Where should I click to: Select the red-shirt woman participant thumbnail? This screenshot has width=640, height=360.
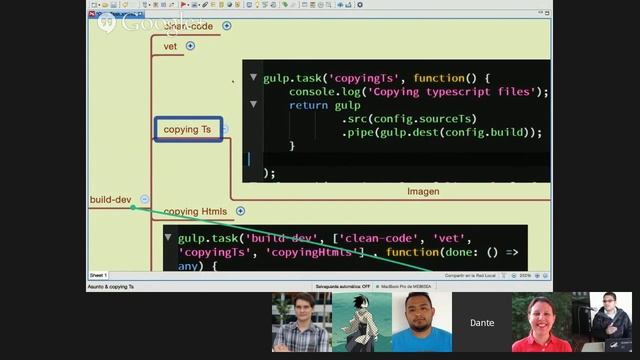(542, 322)
